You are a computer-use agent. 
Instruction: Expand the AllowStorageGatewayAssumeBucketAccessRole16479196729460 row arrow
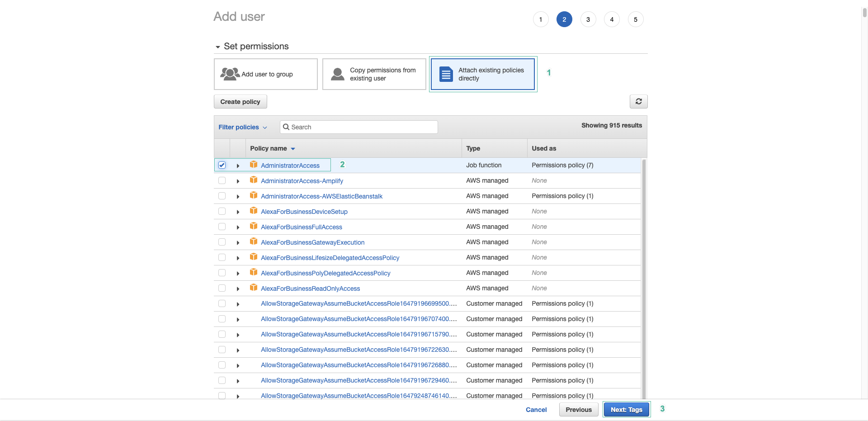click(x=238, y=381)
